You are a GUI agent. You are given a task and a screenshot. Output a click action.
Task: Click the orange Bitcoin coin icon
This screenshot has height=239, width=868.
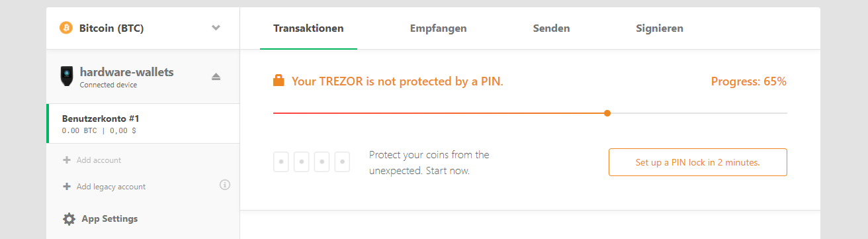click(65, 28)
